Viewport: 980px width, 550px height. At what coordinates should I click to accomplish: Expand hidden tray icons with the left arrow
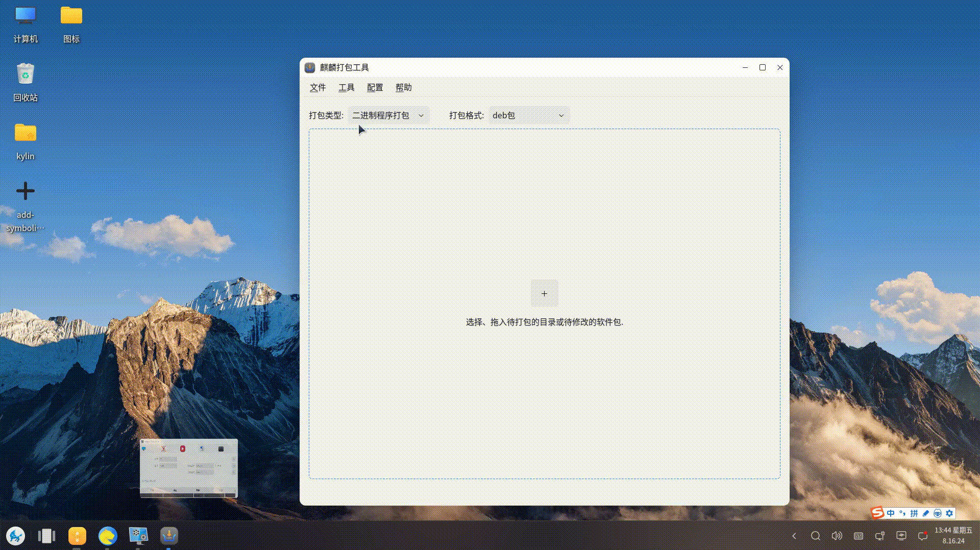point(794,536)
